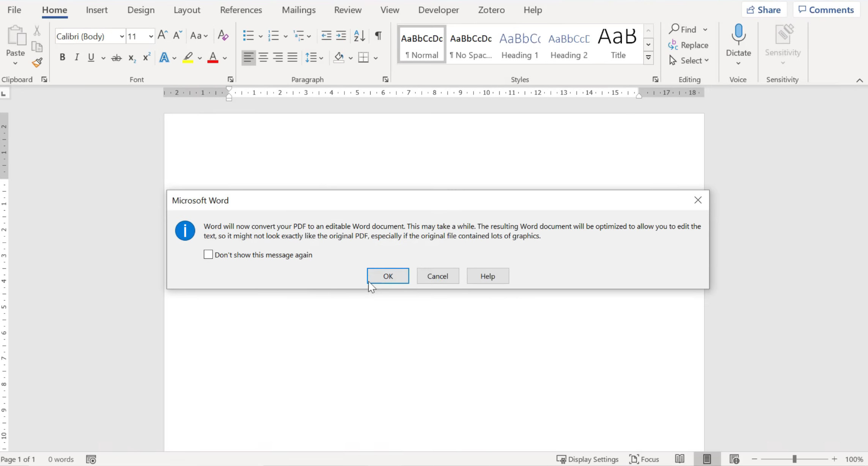Switch to Read Mode view icon

pos(680,459)
